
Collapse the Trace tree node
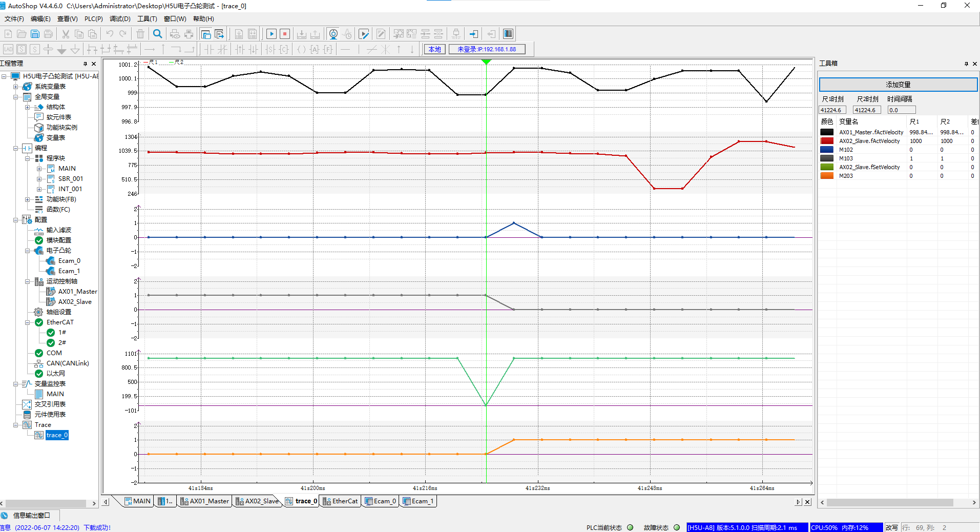16,425
